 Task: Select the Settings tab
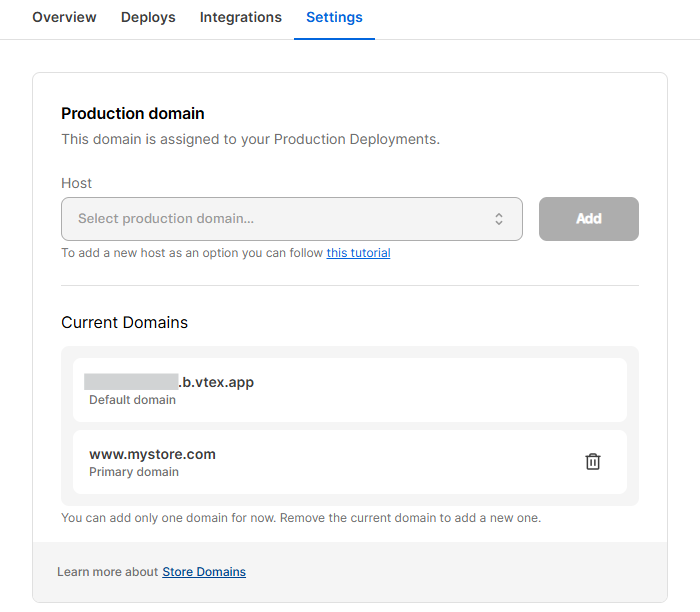tap(334, 17)
